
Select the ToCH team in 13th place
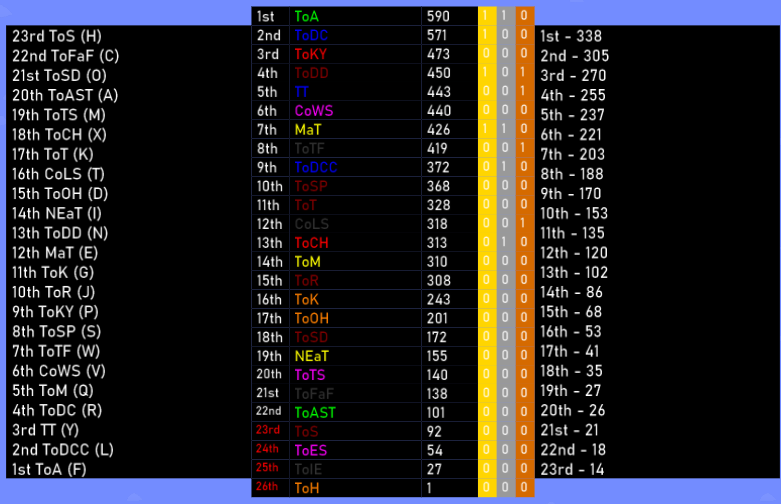pos(311,243)
